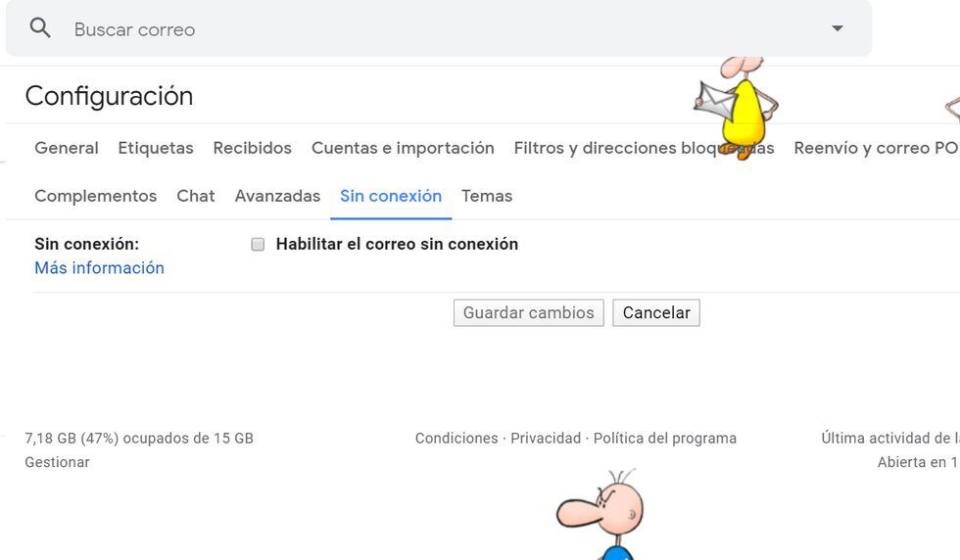Open the Avanzadas tab
Image resolution: width=960 pixels, height=560 pixels.
click(x=277, y=196)
